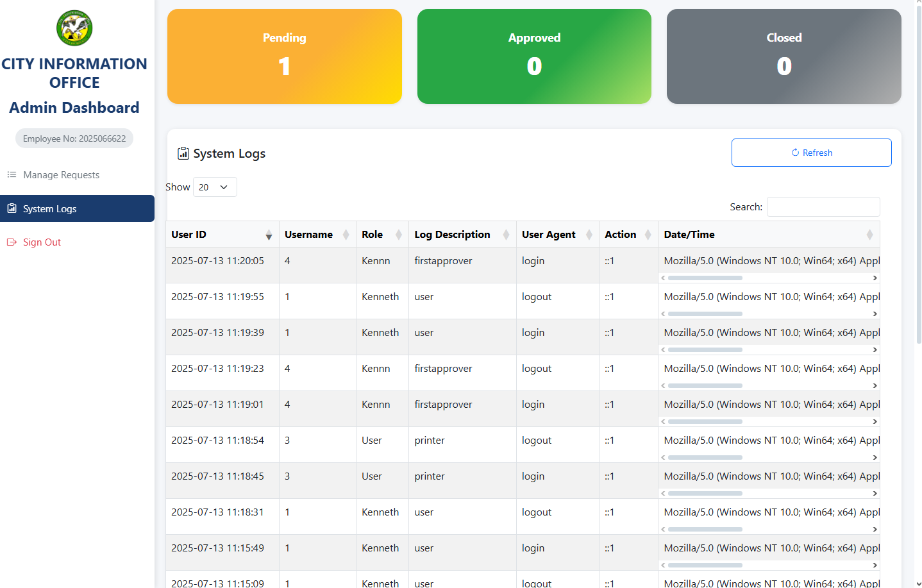The image size is (922, 588).
Task: Click the Manage Requests list icon
Action: click(x=12, y=174)
